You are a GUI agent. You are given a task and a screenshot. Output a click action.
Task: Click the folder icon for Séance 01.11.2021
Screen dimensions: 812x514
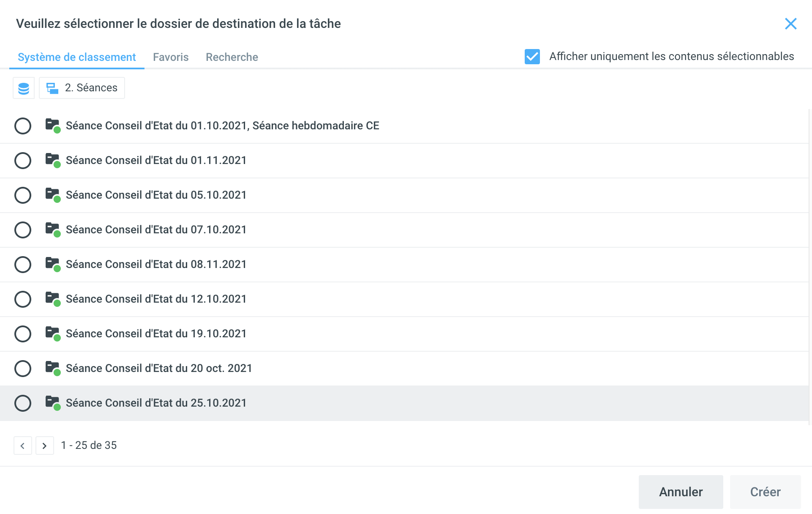point(52,160)
